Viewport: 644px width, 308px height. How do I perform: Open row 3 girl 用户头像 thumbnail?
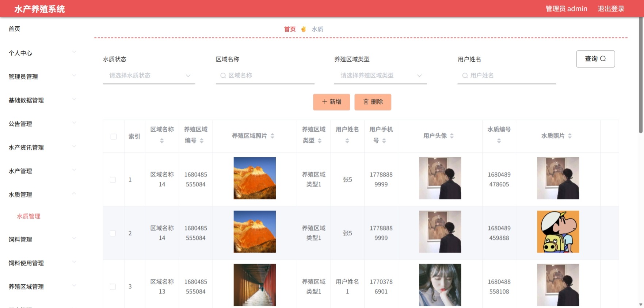[440, 285]
